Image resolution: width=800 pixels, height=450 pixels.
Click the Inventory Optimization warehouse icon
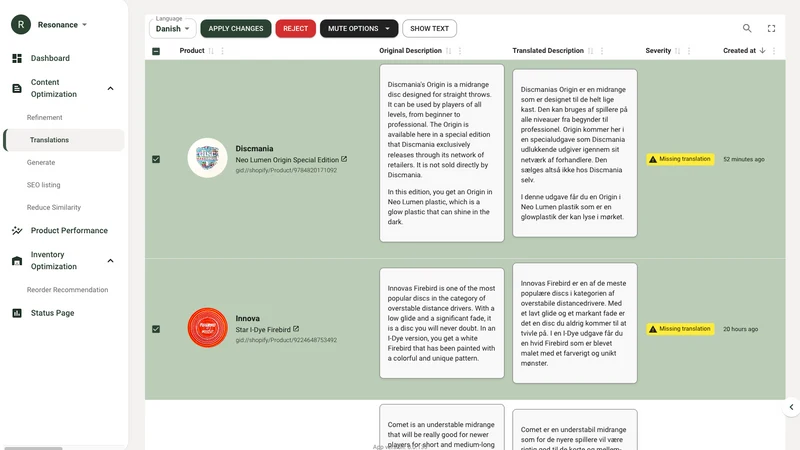point(17,261)
